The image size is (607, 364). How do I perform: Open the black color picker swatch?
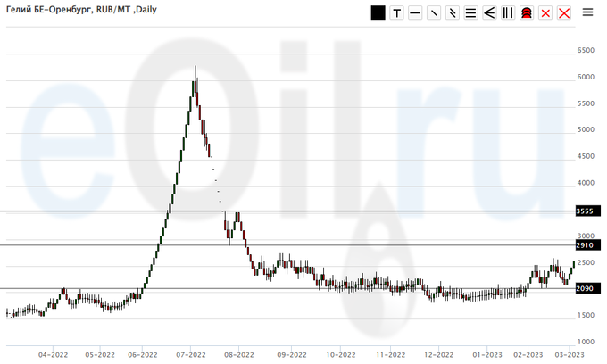pos(378,12)
